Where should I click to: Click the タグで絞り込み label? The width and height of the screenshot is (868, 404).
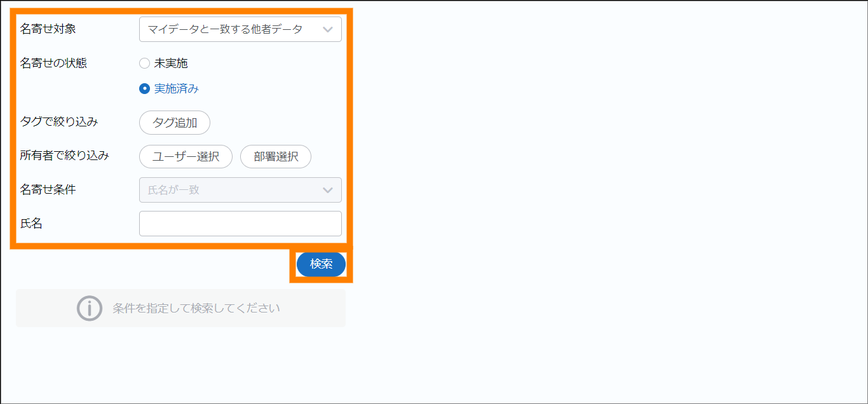[x=59, y=121]
